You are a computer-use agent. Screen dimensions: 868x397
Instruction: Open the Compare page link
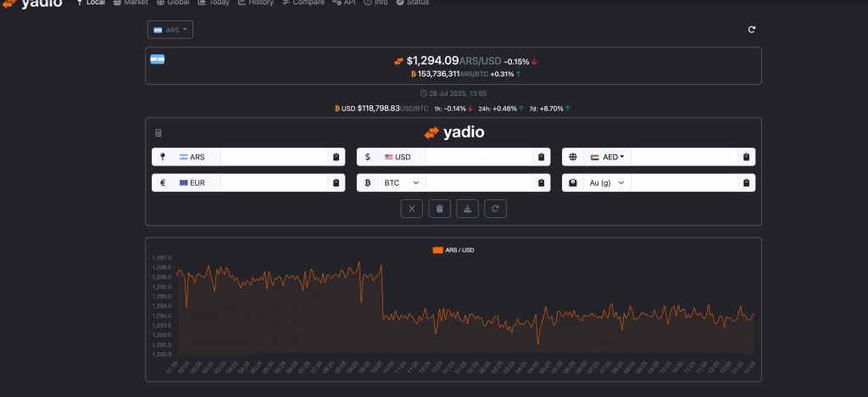coord(303,3)
